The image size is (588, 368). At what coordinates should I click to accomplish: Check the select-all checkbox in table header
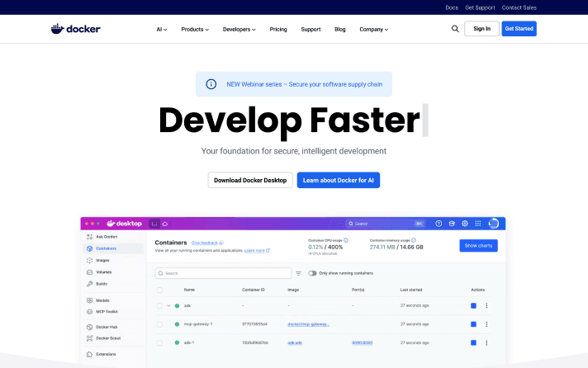(159, 290)
